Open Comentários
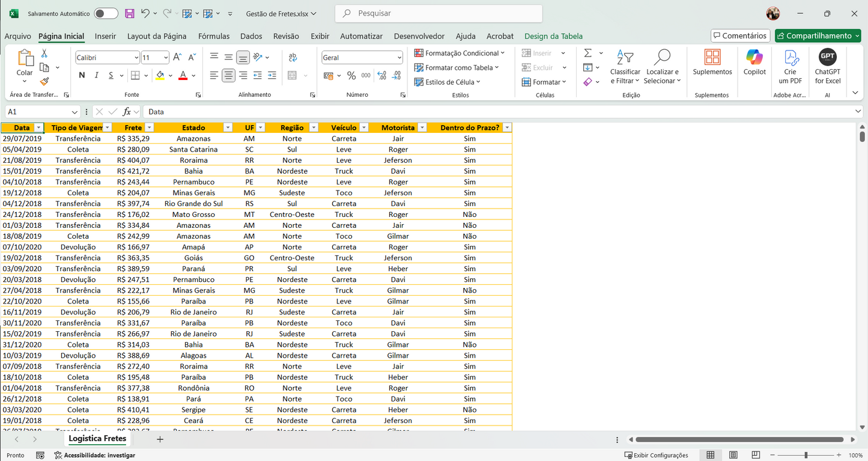The width and height of the screenshot is (868, 461). pos(740,35)
